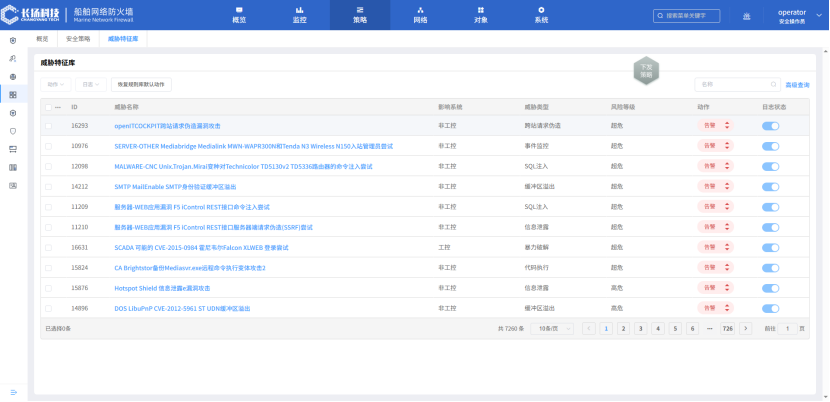830x402 pixels.
Task: Select the checkbox for rule 14212
Action: tap(48, 186)
